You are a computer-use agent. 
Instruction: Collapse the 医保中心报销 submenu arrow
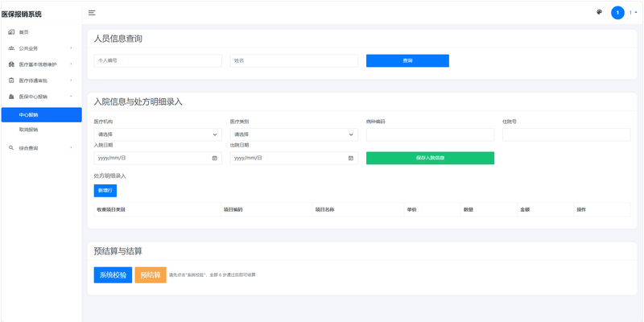click(x=71, y=97)
